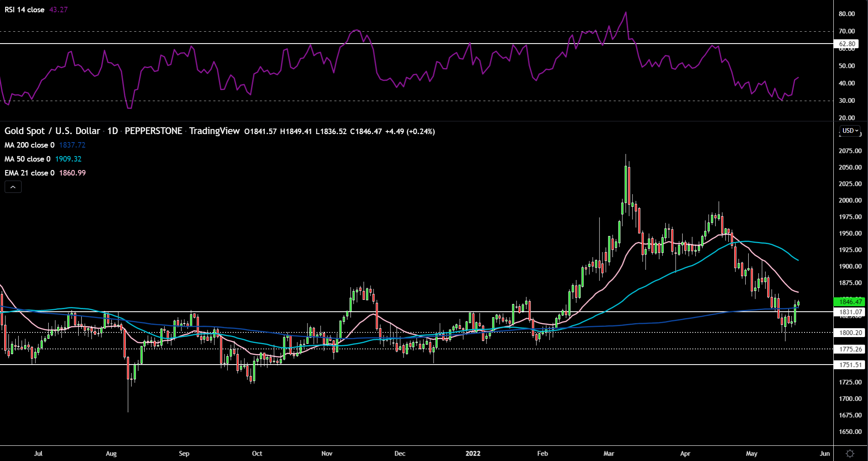
Task: Click the RSI value 43.27
Action: click(58, 10)
